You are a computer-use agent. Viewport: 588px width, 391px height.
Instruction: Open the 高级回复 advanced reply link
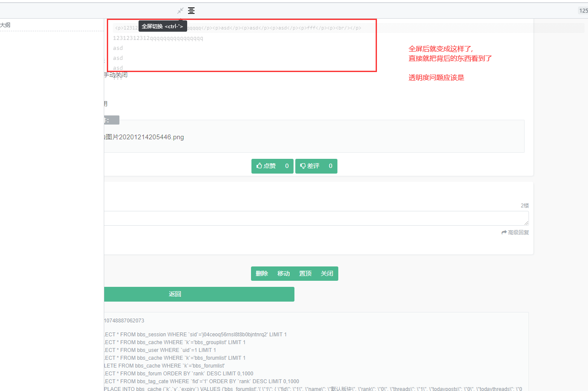pos(518,232)
